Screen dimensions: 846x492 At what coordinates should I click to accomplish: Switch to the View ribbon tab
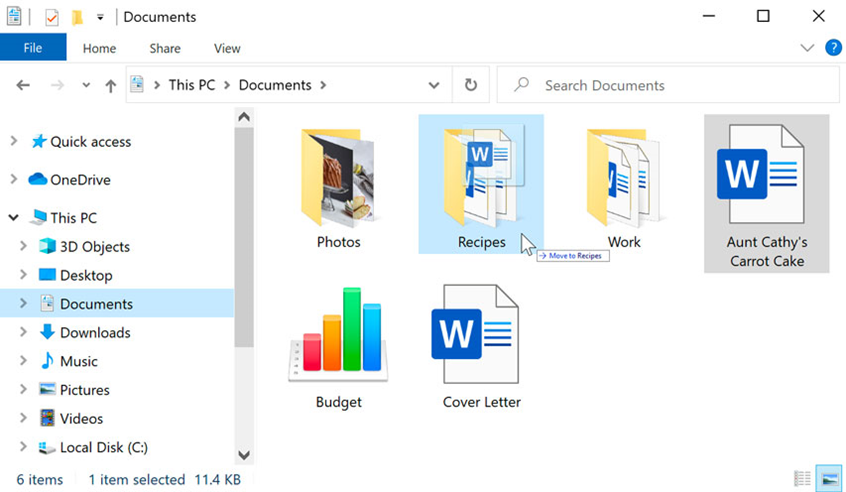tap(227, 48)
